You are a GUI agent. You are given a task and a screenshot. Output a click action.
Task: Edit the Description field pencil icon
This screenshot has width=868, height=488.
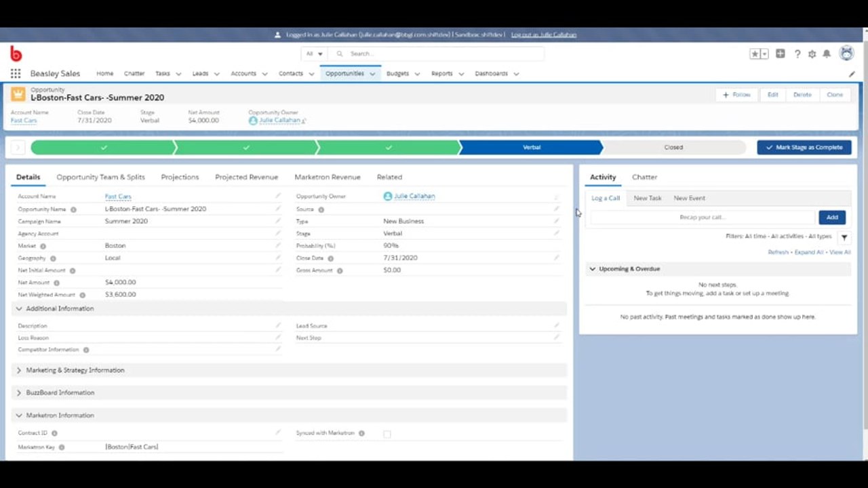[x=277, y=325]
